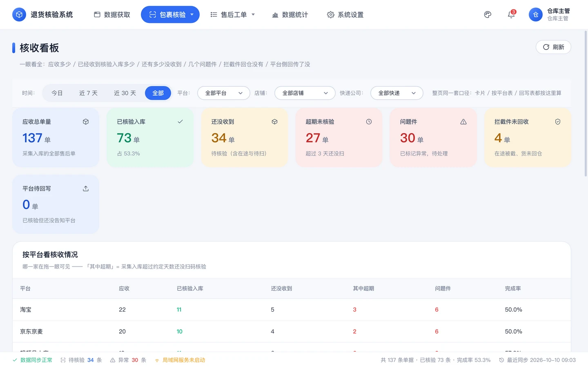This screenshot has width=588, height=368.
Task: Open the 数据统计 menu
Action: click(x=290, y=15)
